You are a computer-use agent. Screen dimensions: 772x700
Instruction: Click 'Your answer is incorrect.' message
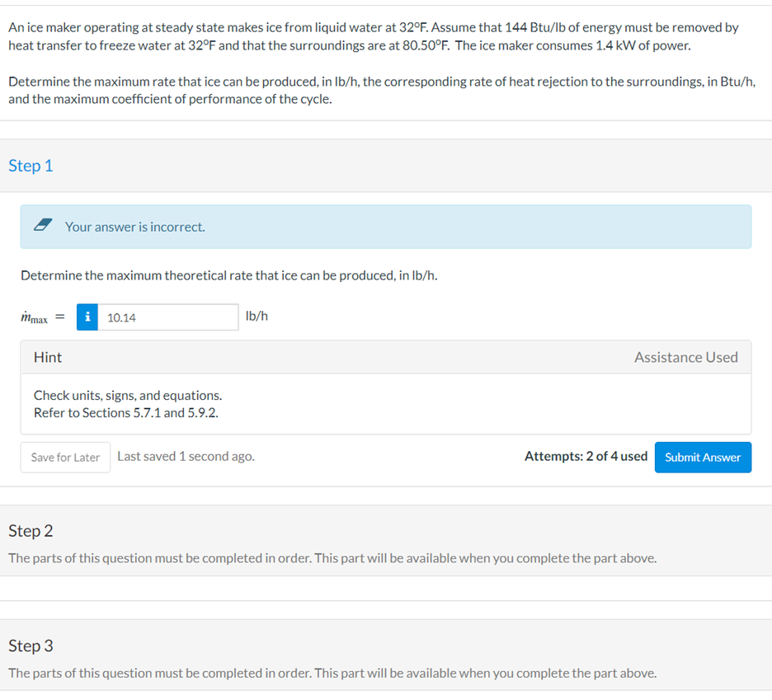[135, 227]
